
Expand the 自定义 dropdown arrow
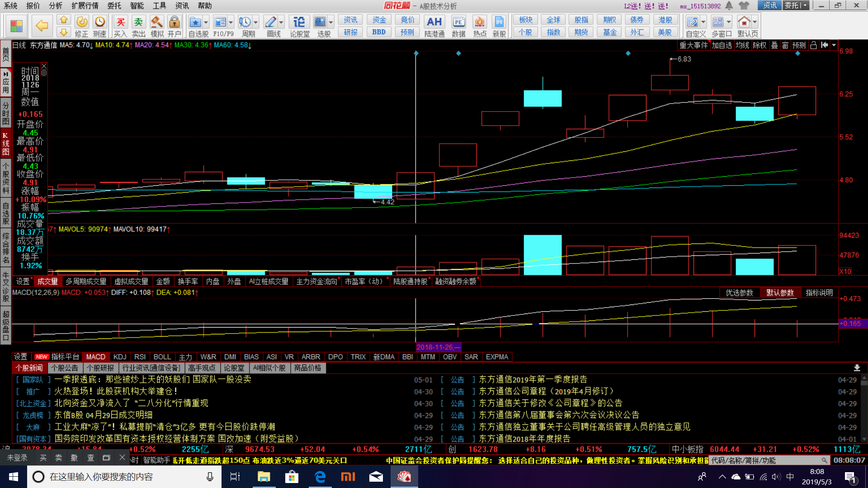coord(703,22)
